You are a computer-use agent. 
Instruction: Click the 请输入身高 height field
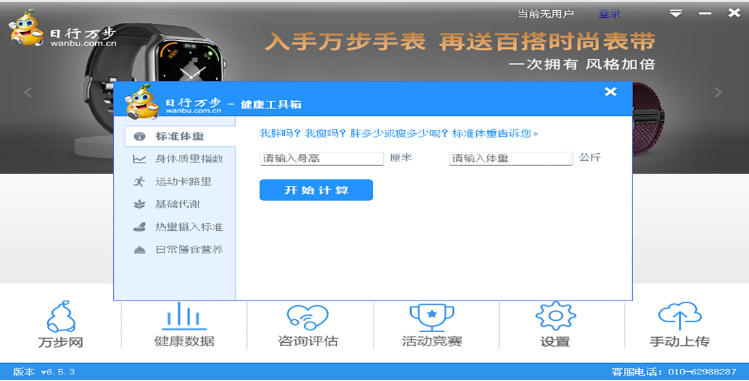coord(321,158)
